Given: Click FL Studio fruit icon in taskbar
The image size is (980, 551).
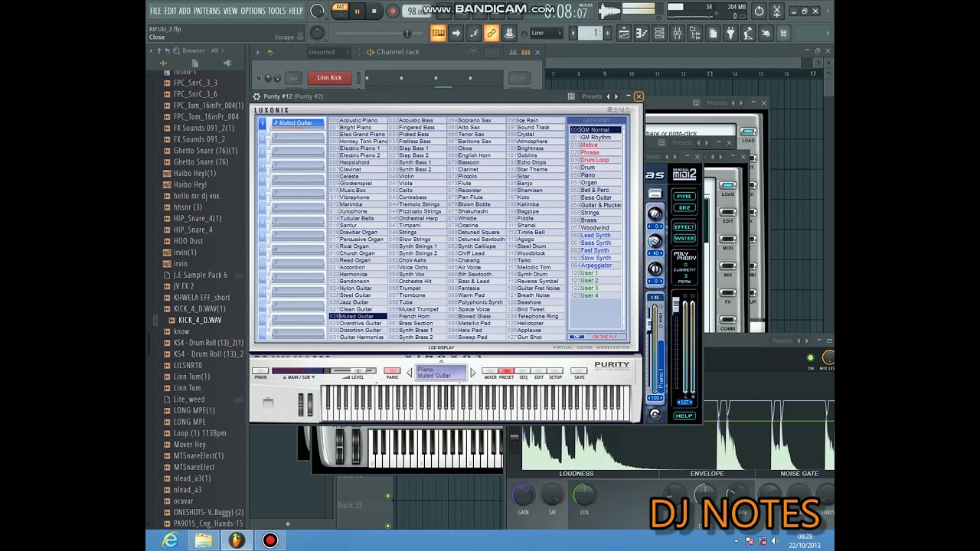Looking at the screenshot, I should point(237,540).
